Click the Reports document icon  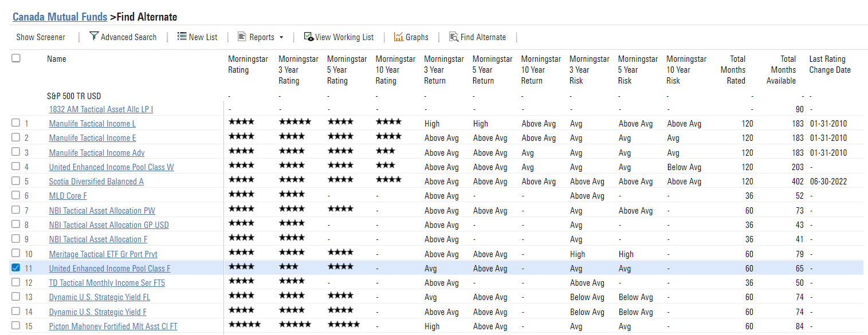pyautogui.click(x=242, y=37)
